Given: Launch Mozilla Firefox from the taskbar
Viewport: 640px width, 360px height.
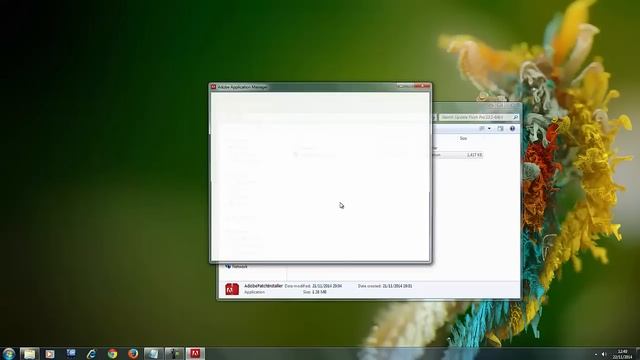Looking at the screenshot, I should pos(133,354).
